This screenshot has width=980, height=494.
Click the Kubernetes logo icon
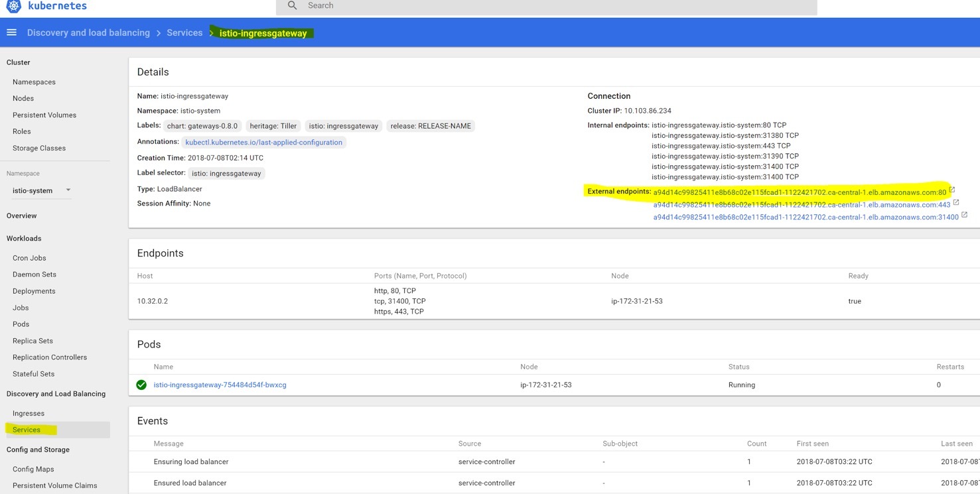(x=13, y=7)
